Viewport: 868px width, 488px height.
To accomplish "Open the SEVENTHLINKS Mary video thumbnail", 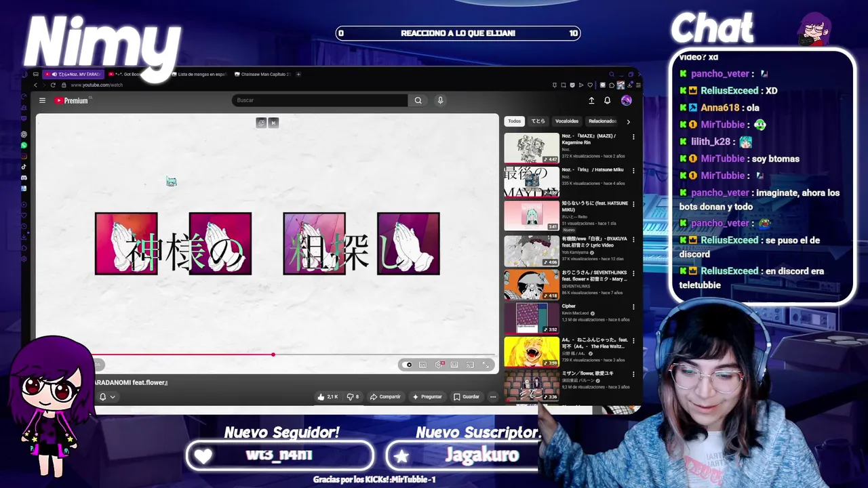I will coord(532,284).
